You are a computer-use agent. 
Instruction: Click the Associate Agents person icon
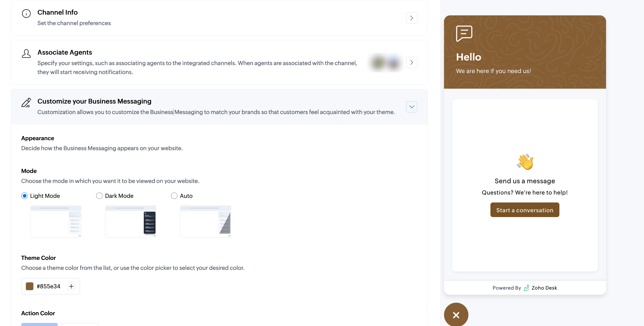26,54
